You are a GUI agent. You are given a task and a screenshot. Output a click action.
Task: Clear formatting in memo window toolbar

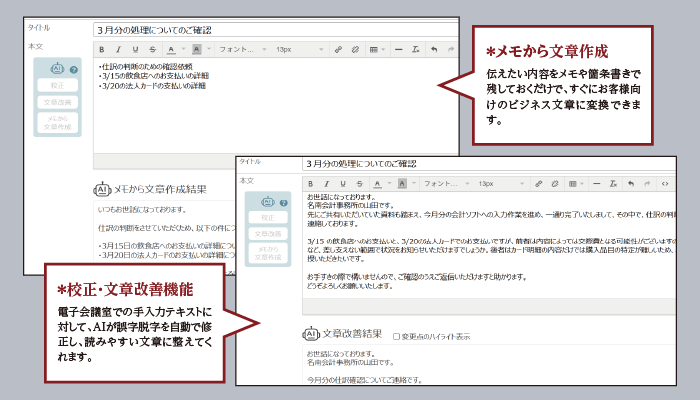point(416,50)
